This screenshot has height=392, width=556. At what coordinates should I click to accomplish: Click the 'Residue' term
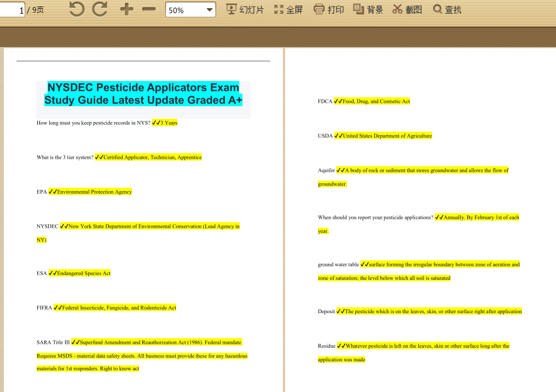coord(327,345)
